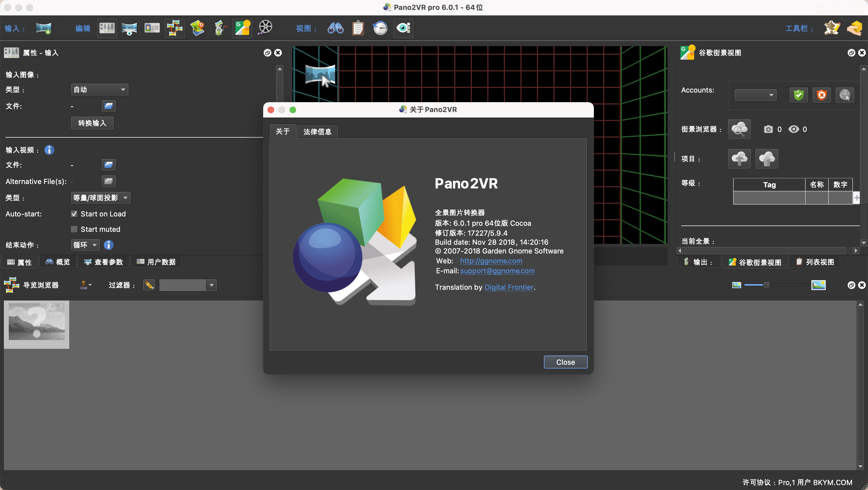The width and height of the screenshot is (868, 490).
Task: Open the Animation film reel icon
Action: tap(265, 28)
